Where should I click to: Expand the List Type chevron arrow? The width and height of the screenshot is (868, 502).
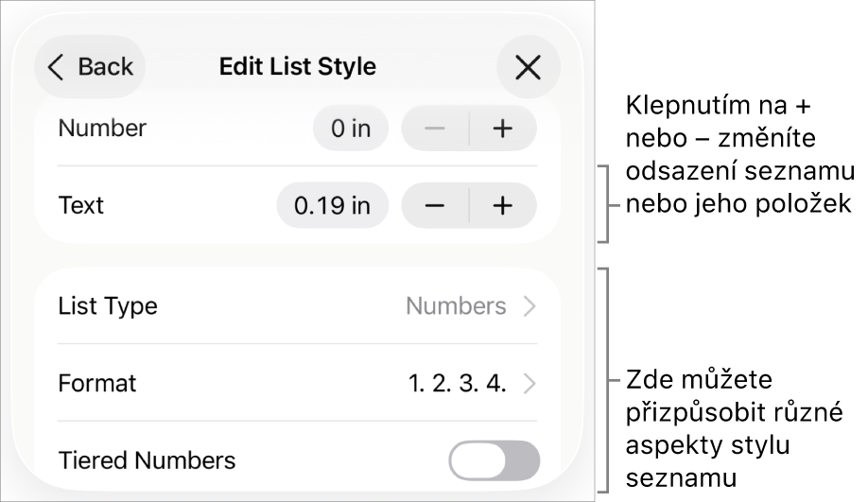(x=529, y=306)
